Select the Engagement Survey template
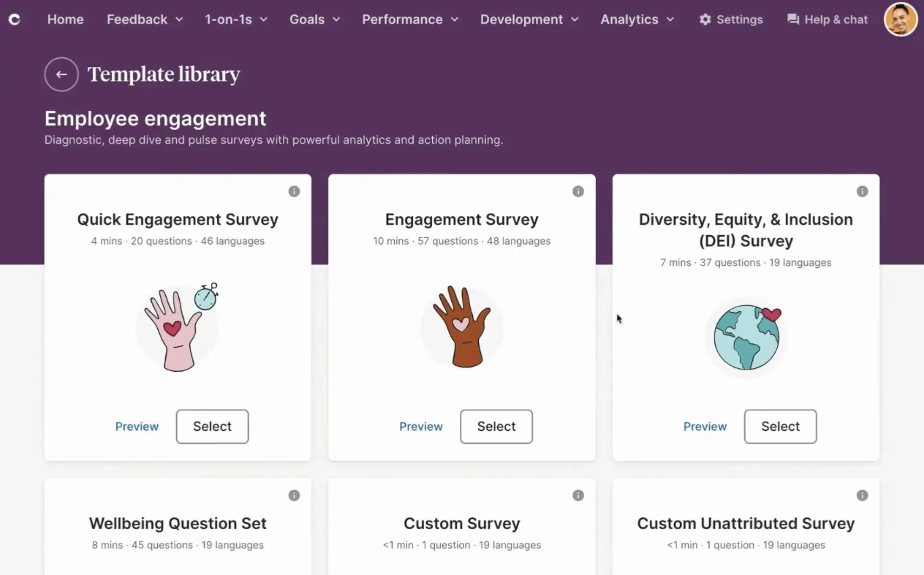924x575 pixels. [496, 426]
